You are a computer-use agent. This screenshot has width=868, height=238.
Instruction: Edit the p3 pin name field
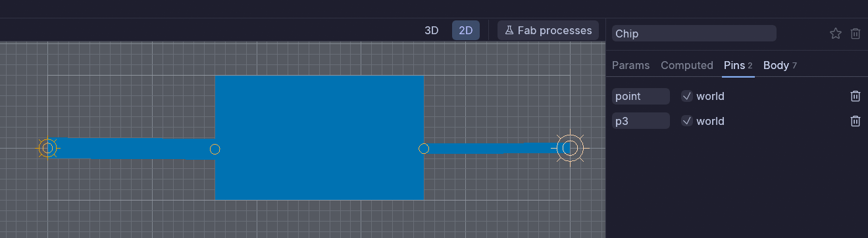(641, 121)
